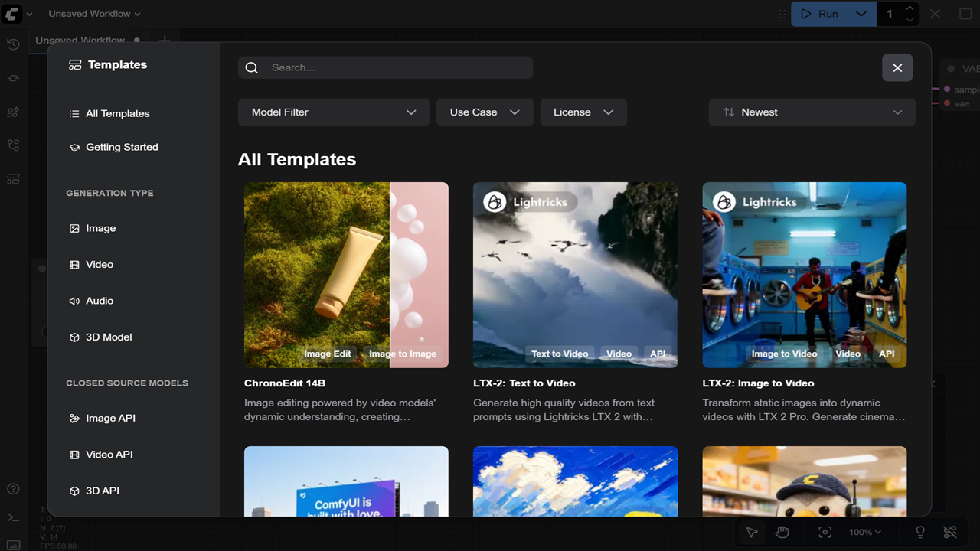Select the hand pan tool

pos(782,532)
